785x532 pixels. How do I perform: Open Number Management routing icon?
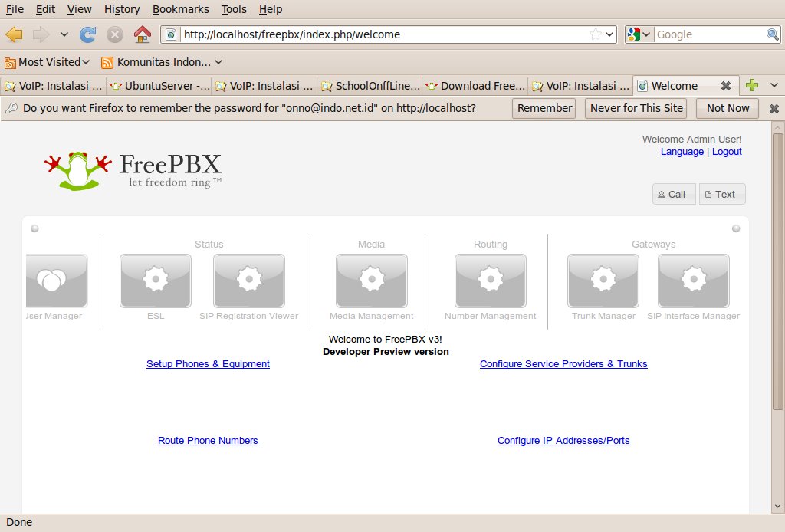coord(491,281)
